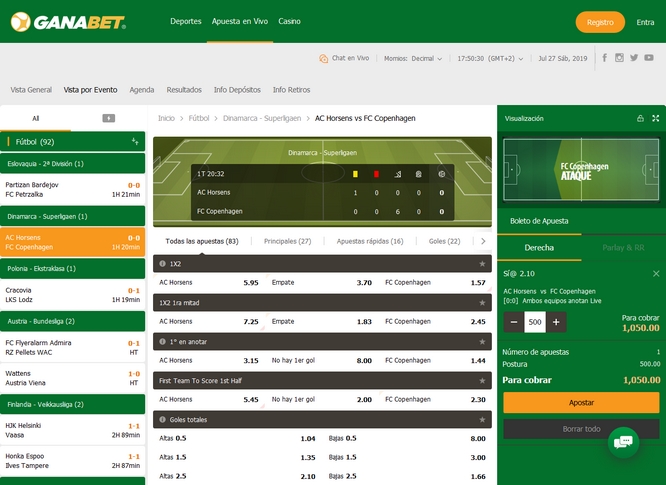This screenshot has width=666, height=485.
Task: Favorite the 1º en anotar market star
Action: 482,342
